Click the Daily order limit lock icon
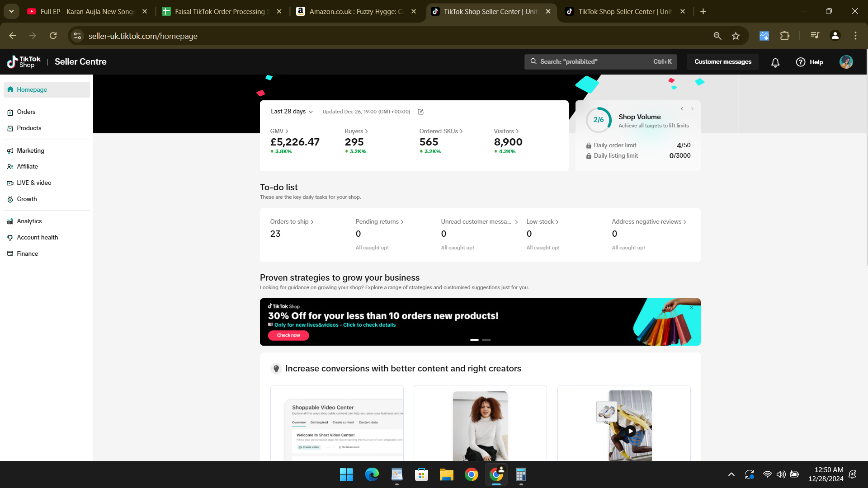868x488 pixels. point(589,145)
